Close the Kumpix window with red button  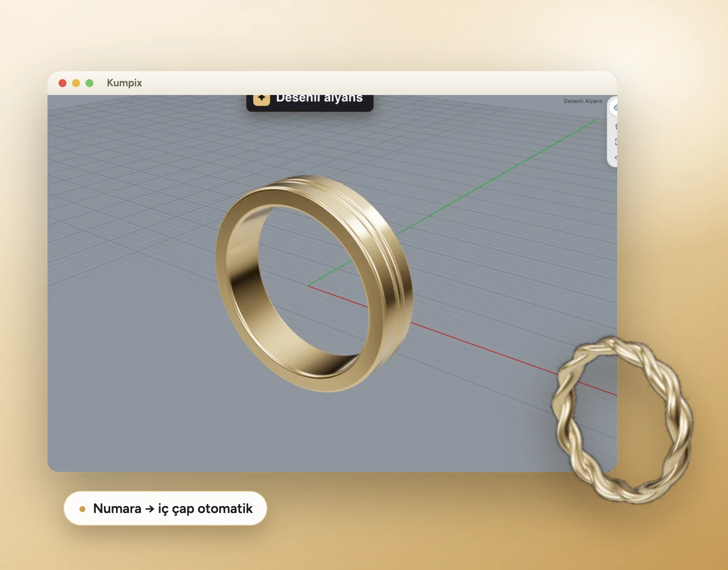pos(63,83)
